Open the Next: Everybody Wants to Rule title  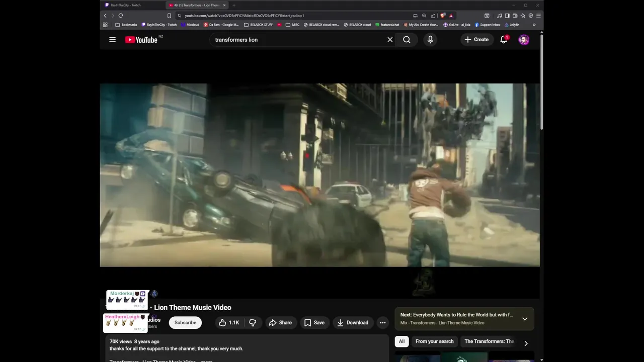(x=457, y=315)
